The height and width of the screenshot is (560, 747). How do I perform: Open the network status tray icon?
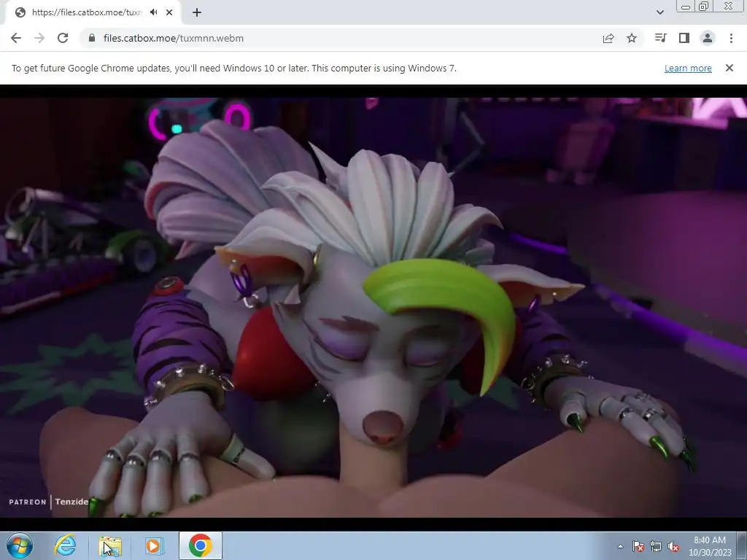(656, 546)
